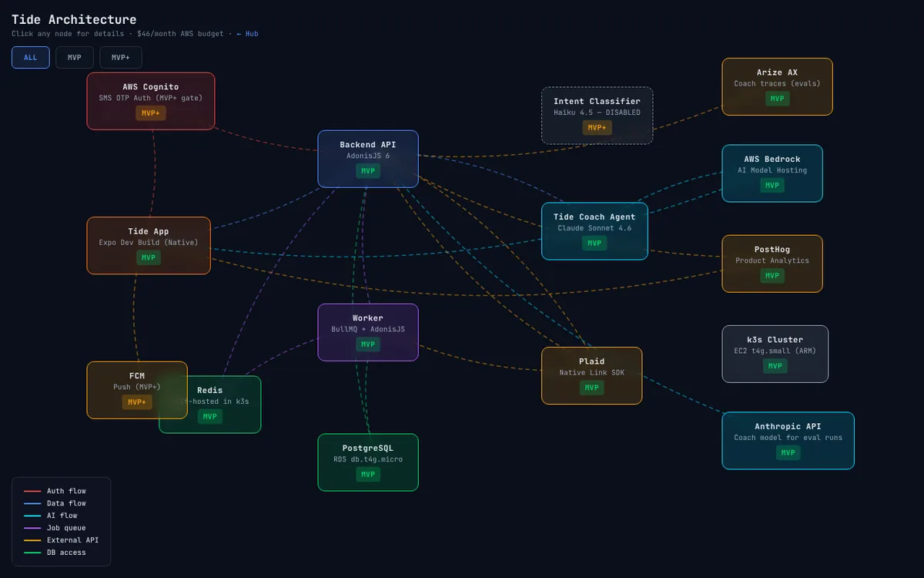Open the Hub link in the subtitle

pos(247,34)
